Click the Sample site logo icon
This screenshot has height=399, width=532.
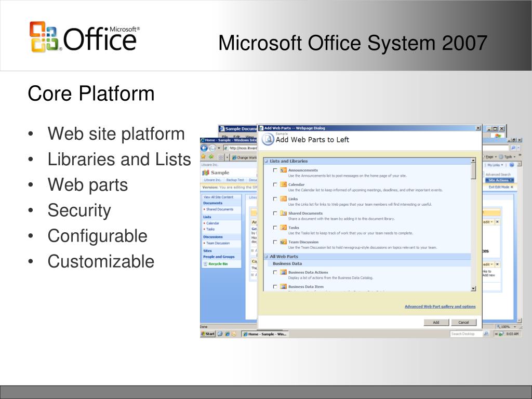click(x=206, y=172)
